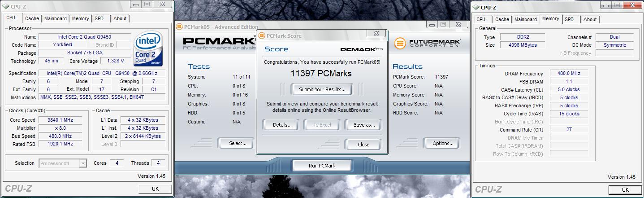This screenshot has width=644, height=198.
Task: Click Code Name field Yorkfield
Action: pyautogui.click(x=62, y=45)
